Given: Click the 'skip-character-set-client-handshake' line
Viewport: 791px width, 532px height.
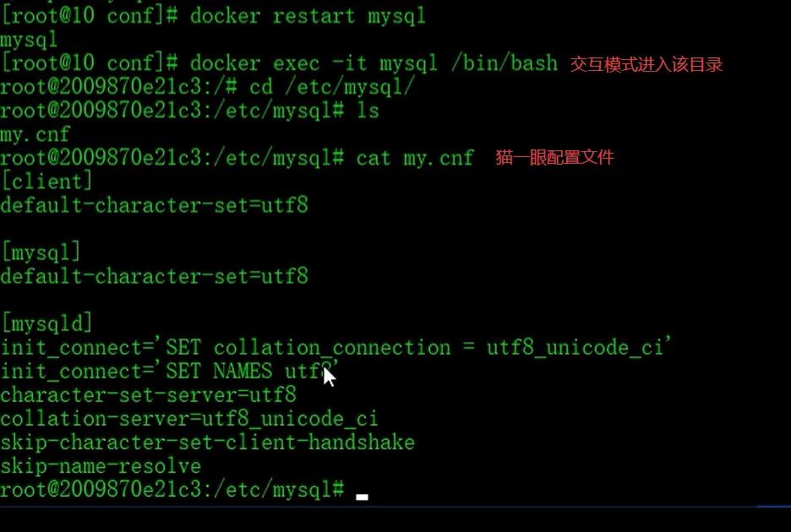Looking at the screenshot, I should 207,442.
